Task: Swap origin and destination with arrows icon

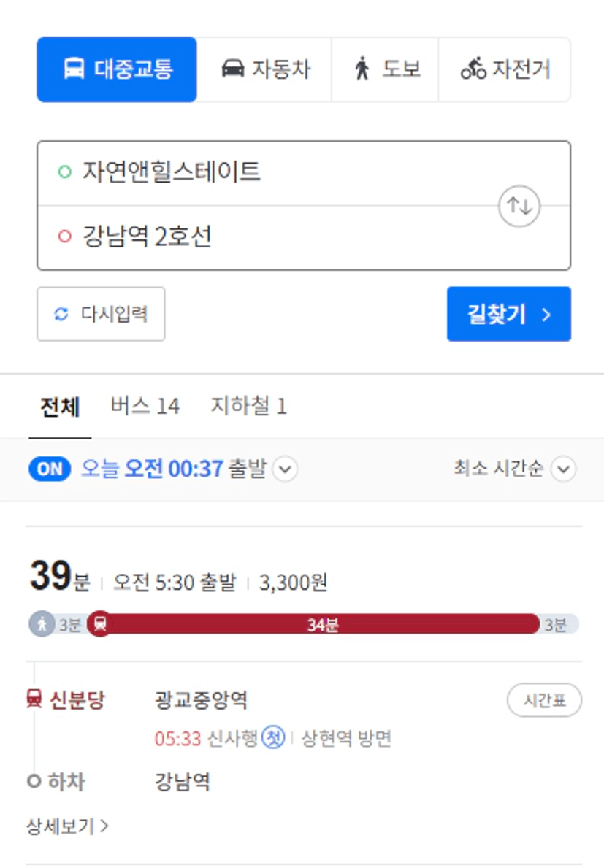Action: [x=519, y=206]
